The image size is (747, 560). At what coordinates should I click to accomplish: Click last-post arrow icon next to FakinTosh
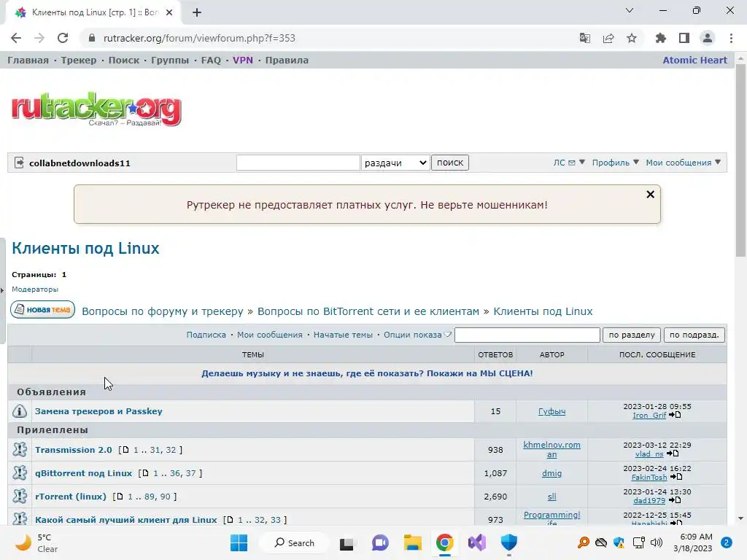pyautogui.click(x=676, y=477)
